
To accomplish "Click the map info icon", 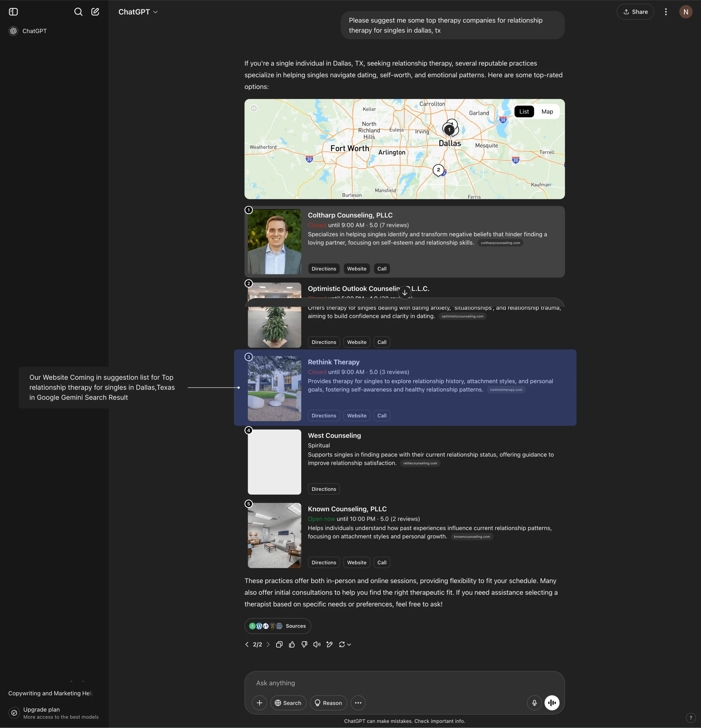I will click(254, 108).
